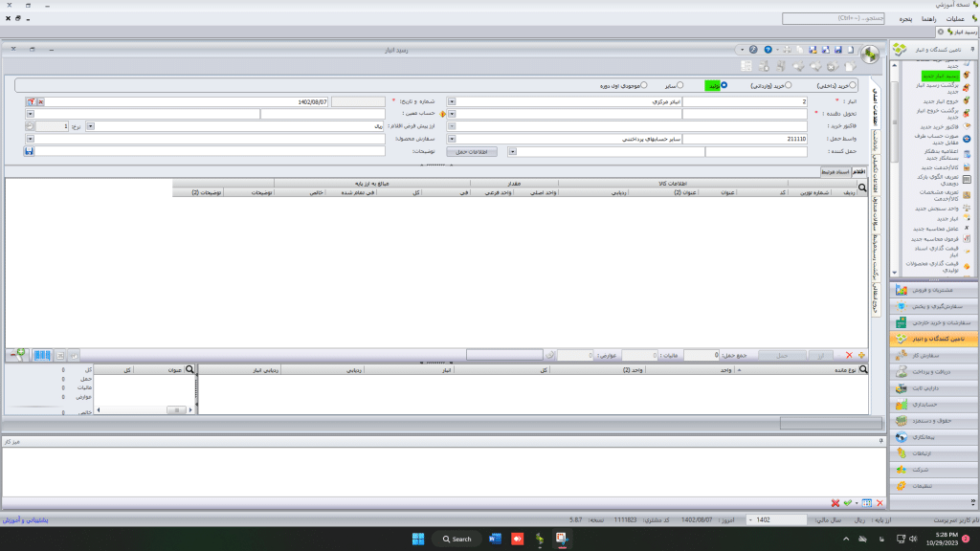Click the volume icon in system tray
Image resolution: width=980 pixels, height=551 pixels.
pos(912,539)
